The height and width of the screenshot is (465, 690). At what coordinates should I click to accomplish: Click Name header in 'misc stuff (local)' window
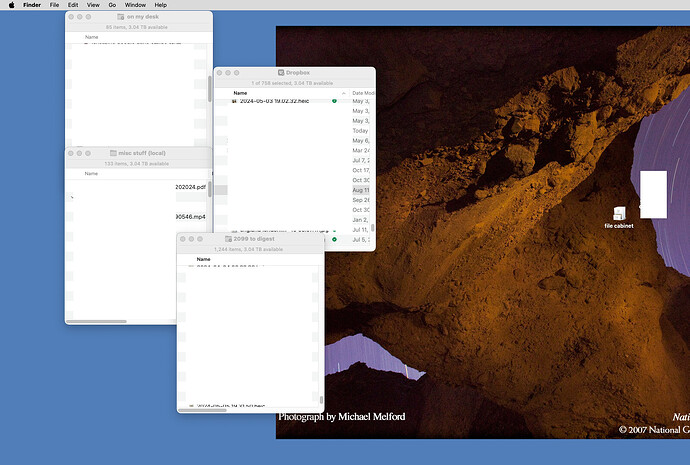[91, 174]
